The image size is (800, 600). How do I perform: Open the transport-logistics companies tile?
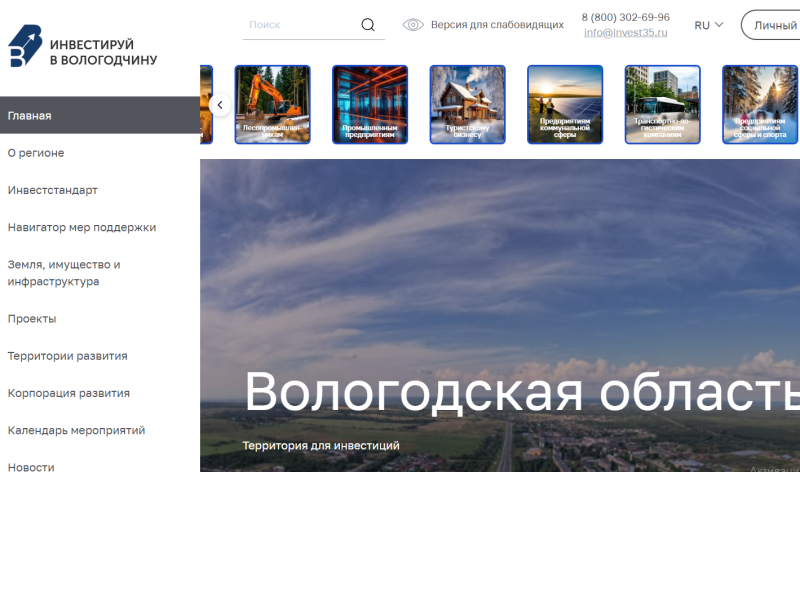pyautogui.click(x=662, y=105)
